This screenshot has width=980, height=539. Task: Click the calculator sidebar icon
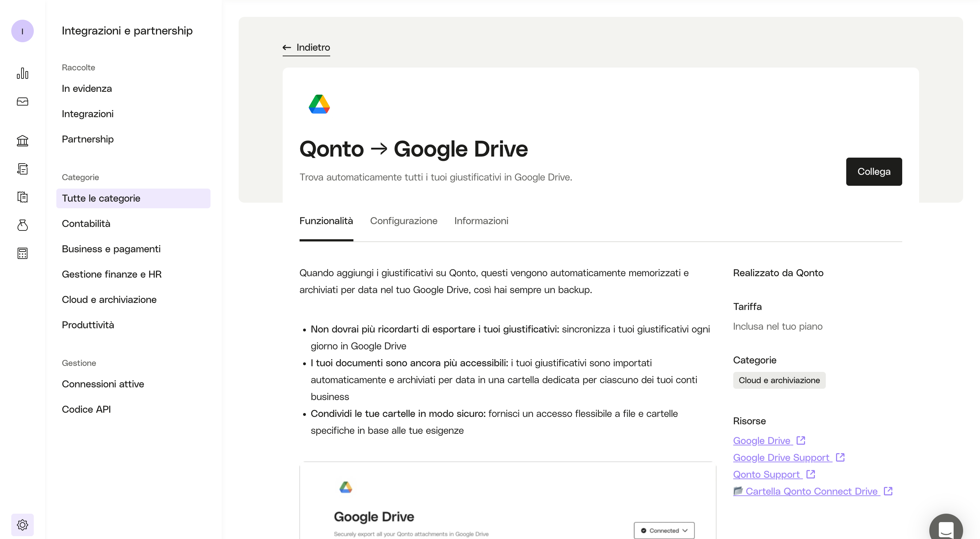[x=23, y=253]
